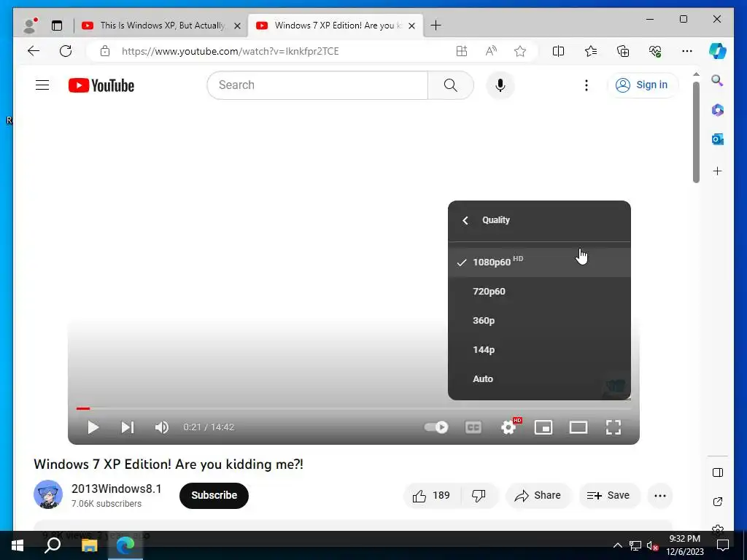Open Microsoft 365 in sidebar
This screenshot has width=747, height=560.
pos(718,110)
